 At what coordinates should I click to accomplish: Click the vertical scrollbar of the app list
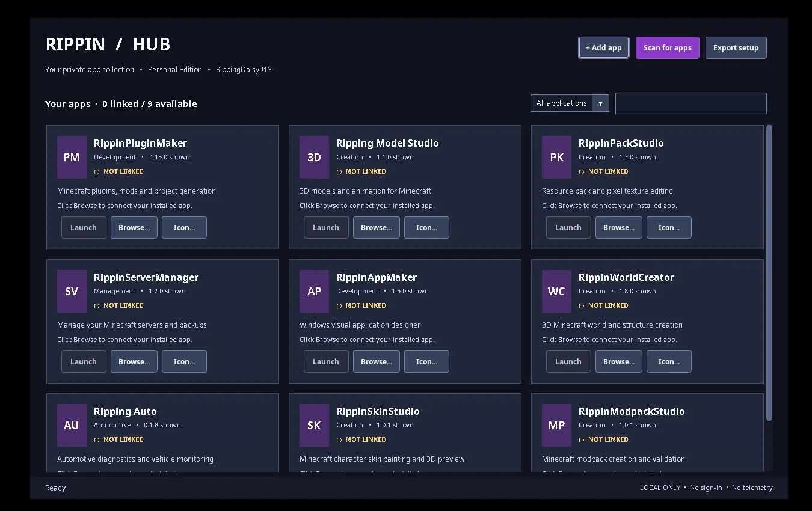click(x=769, y=273)
